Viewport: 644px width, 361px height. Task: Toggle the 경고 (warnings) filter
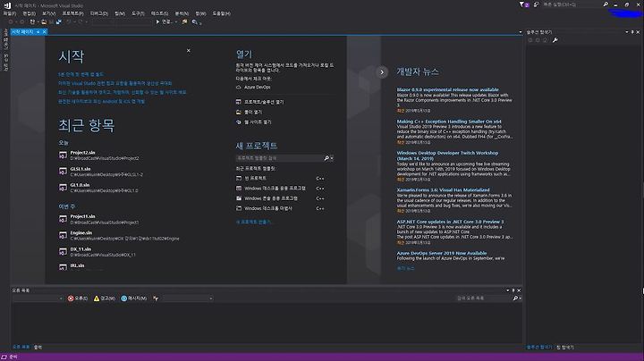tap(105, 298)
